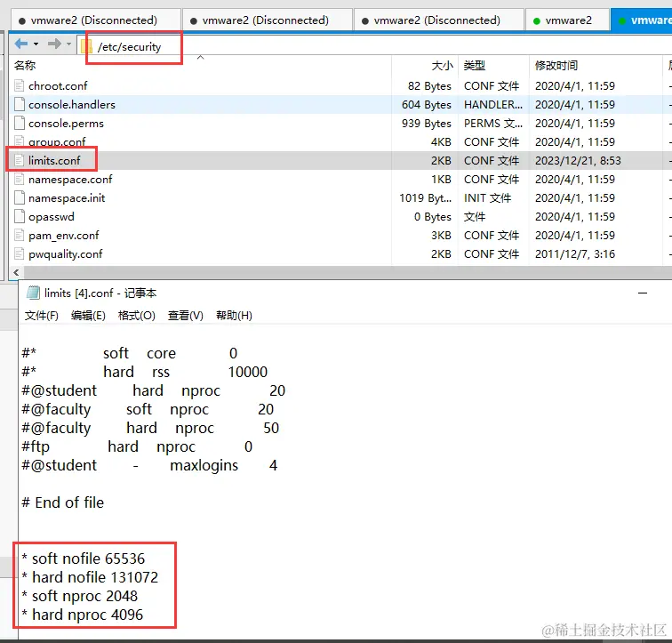This screenshot has height=643, width=672.
Task: Click the 2023/12/21, 8:53 modified date
Action: pos(578,160)
